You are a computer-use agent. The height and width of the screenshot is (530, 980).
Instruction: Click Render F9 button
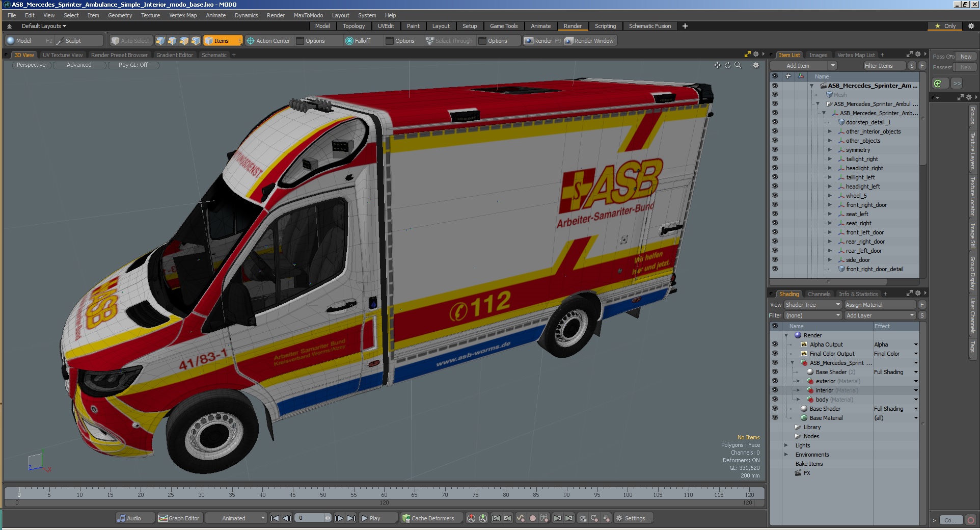click(x=542, y=41)
